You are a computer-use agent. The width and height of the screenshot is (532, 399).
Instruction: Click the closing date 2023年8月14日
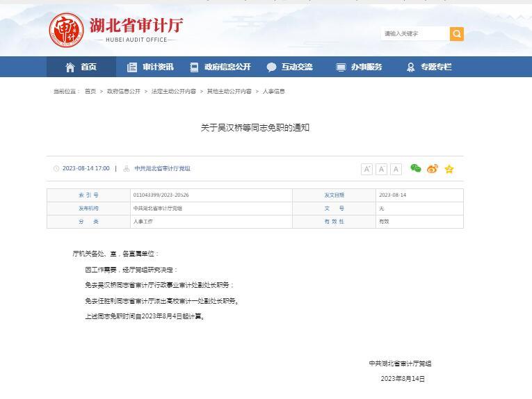tap(403, 379)
